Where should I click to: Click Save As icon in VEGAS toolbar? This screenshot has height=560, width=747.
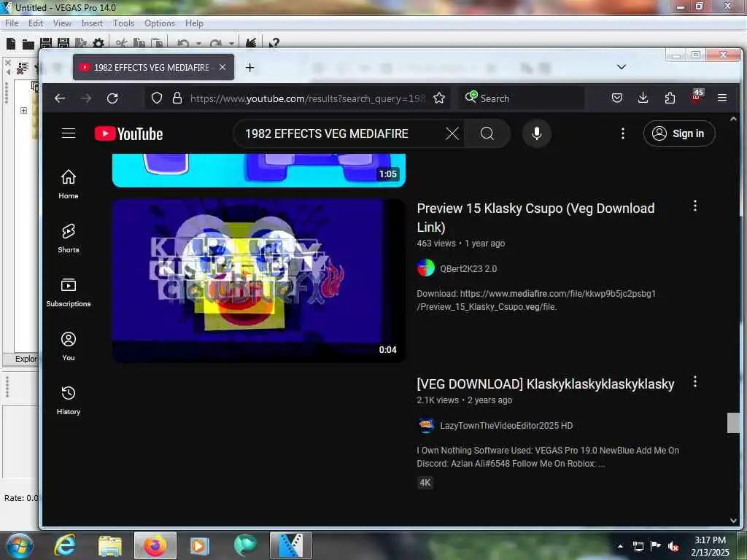(x=63, y=44)
